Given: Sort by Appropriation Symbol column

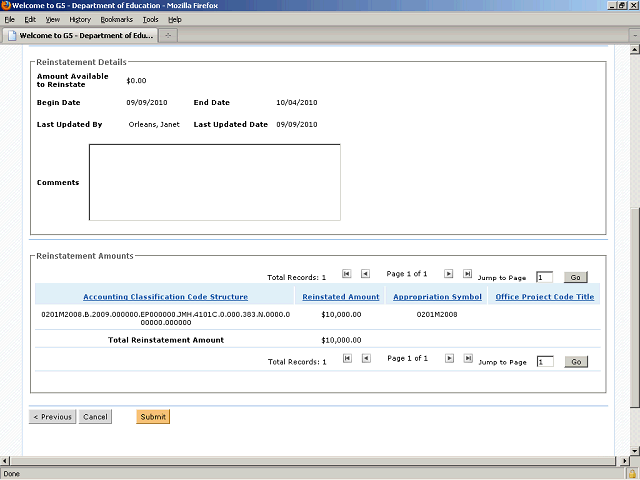Looking at the screenshot, I should tap(437, 297).
